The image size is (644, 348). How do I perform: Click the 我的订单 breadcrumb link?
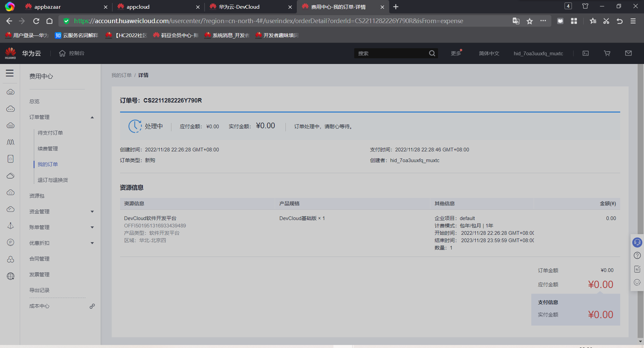[x=121, y=75]
